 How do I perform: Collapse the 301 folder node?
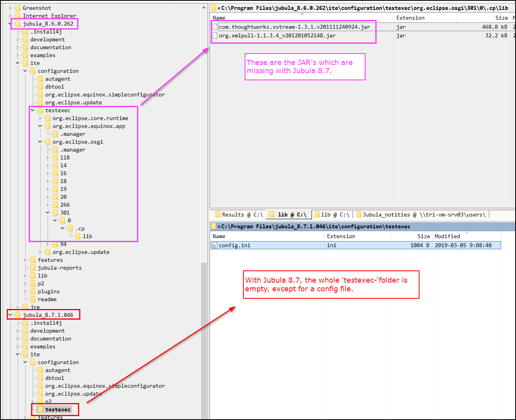point(48,213)
